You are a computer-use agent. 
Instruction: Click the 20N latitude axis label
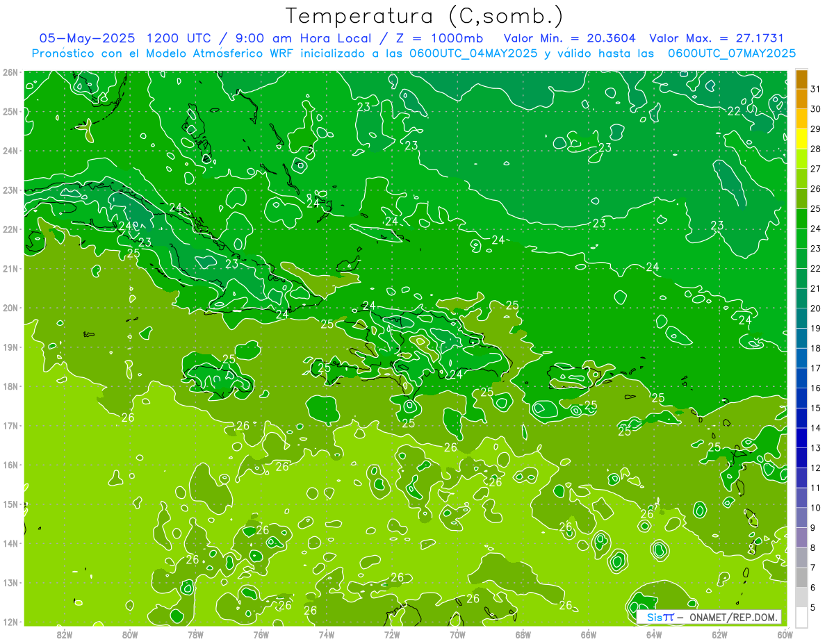10,308
